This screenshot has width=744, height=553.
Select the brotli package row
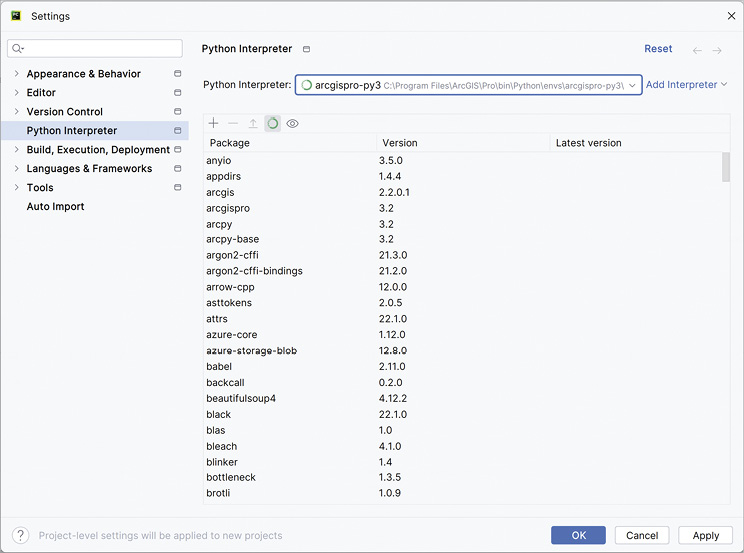[463, 493]
